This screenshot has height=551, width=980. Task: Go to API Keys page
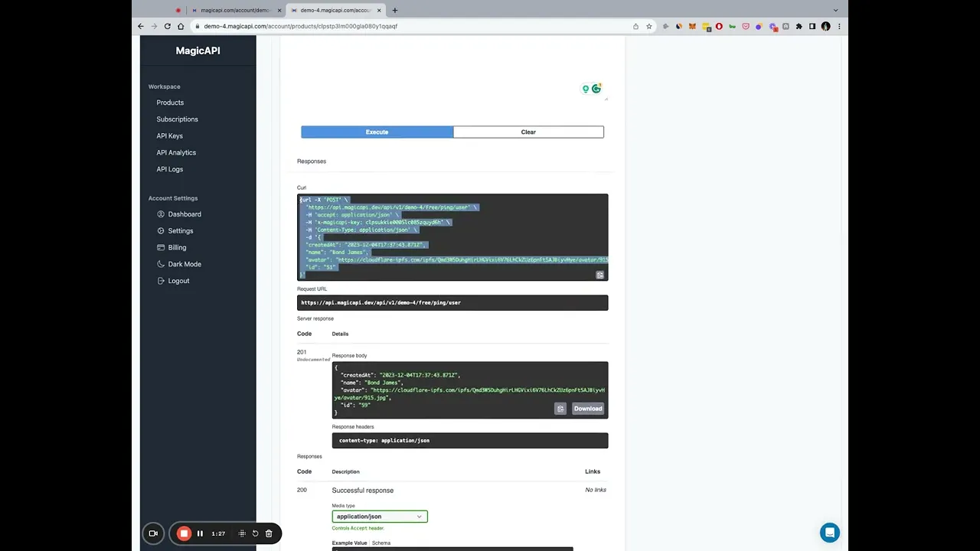click(169, 136)
